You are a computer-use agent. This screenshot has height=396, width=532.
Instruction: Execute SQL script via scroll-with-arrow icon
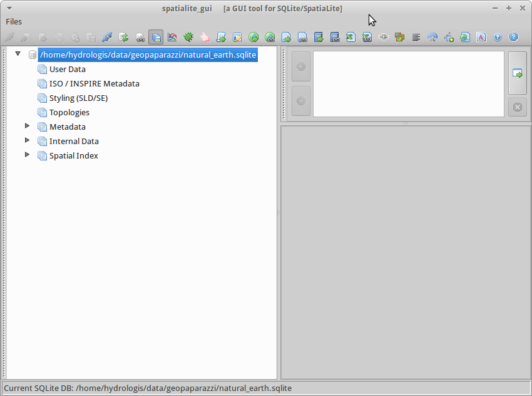pos(221,37)
